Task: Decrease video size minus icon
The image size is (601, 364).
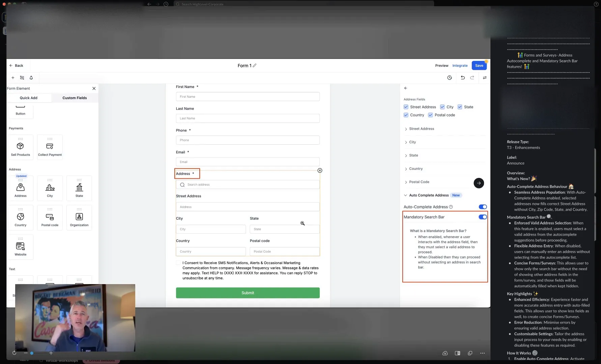Action: point(26,353)
